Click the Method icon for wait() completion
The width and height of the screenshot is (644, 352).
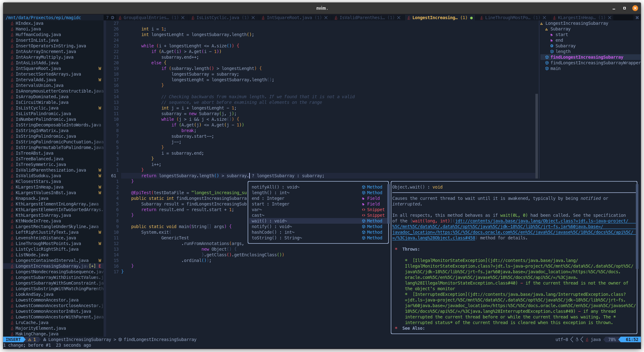pyautogui.click(x=363, y=221)
